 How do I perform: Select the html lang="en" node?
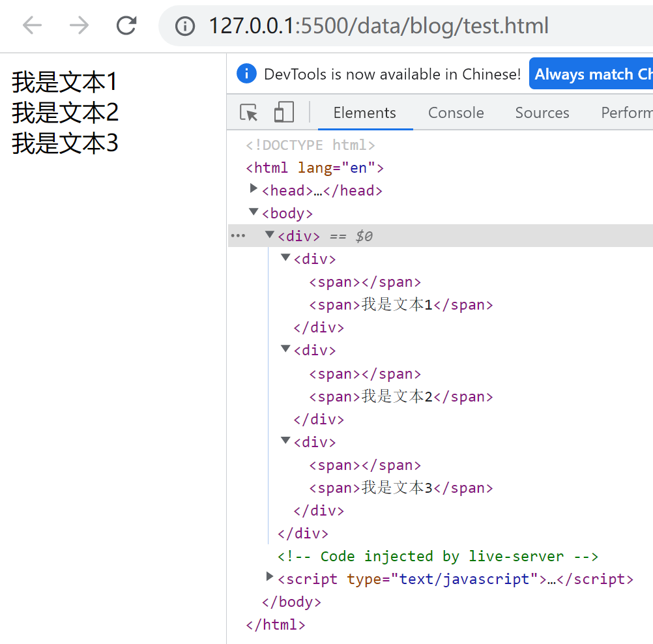(x=314, y=168)
